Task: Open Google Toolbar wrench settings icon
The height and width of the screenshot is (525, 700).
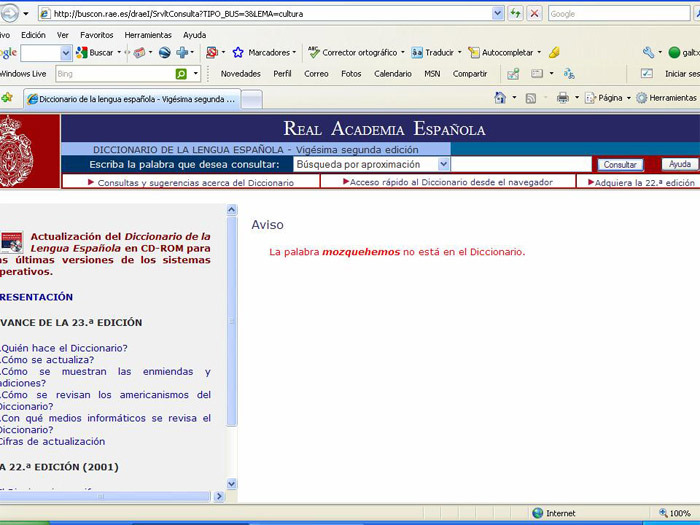Action: pyautogui.click(x=648, y=52)
